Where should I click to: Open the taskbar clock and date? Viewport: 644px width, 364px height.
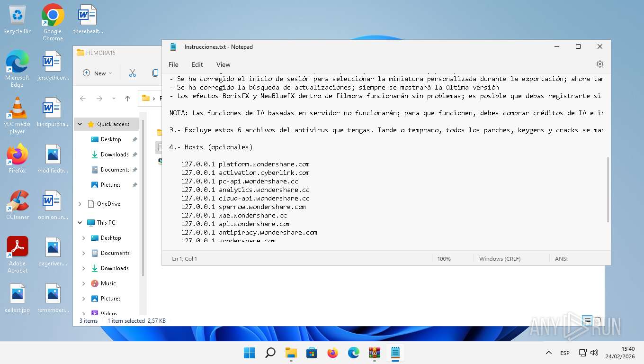coord(620,353)
